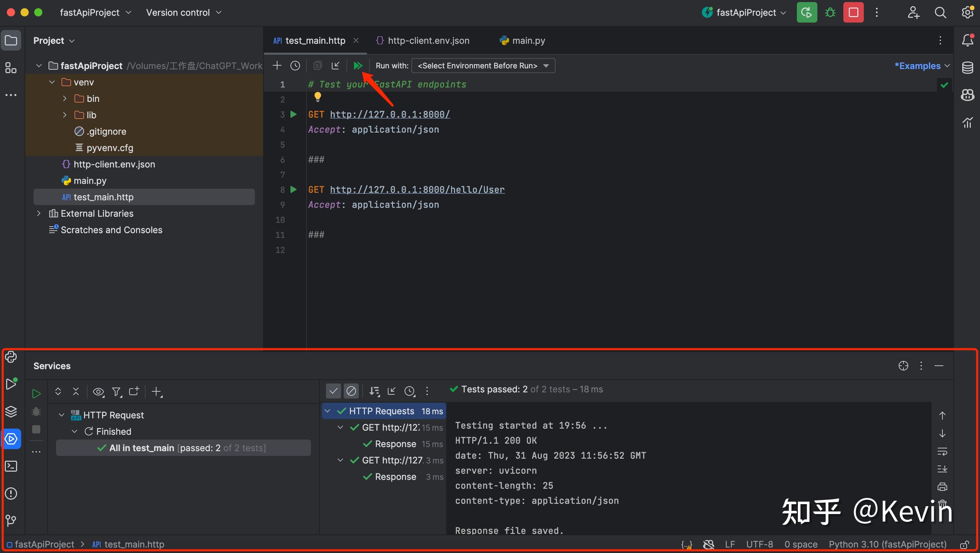980x553 pixels.
Task: Toggle show ignored tests filter
Action: point(351,391)
